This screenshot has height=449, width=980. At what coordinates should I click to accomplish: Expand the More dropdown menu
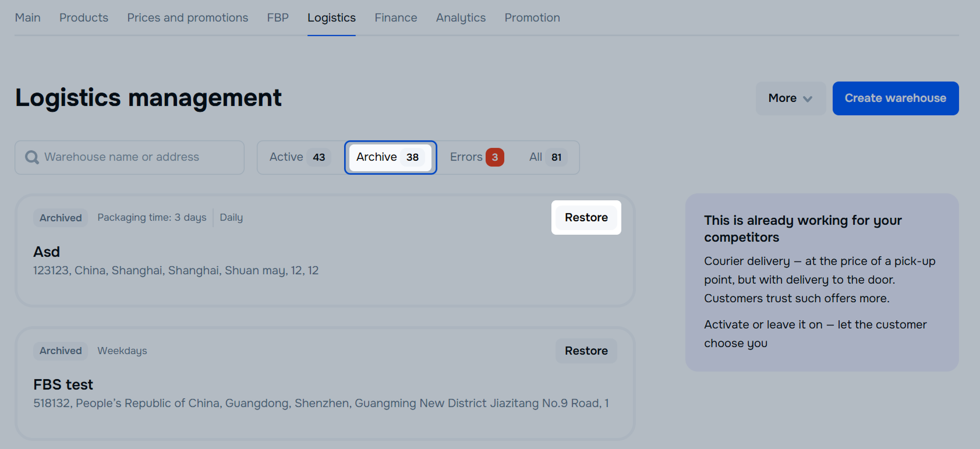click(790, 98)
